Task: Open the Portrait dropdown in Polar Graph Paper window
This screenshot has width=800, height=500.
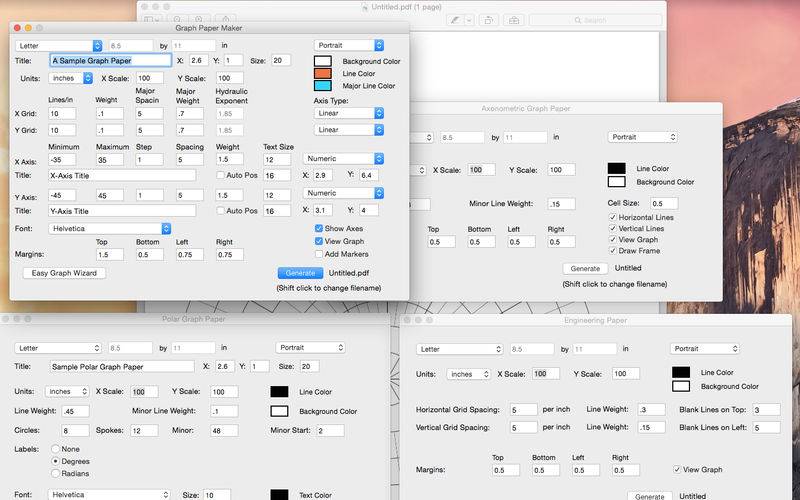Action: pyautogui.click(x=311, y=347)
